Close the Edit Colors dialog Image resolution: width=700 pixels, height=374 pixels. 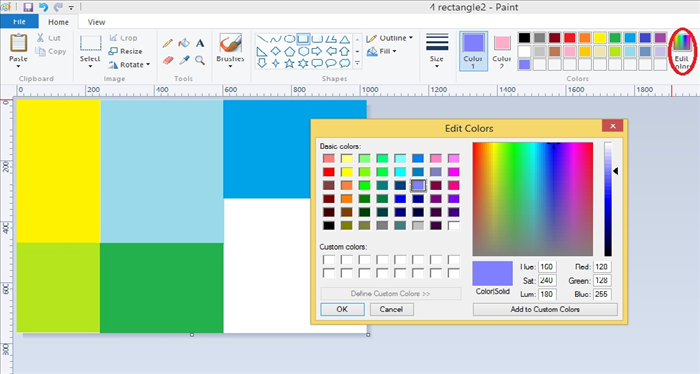pos(612,126)
